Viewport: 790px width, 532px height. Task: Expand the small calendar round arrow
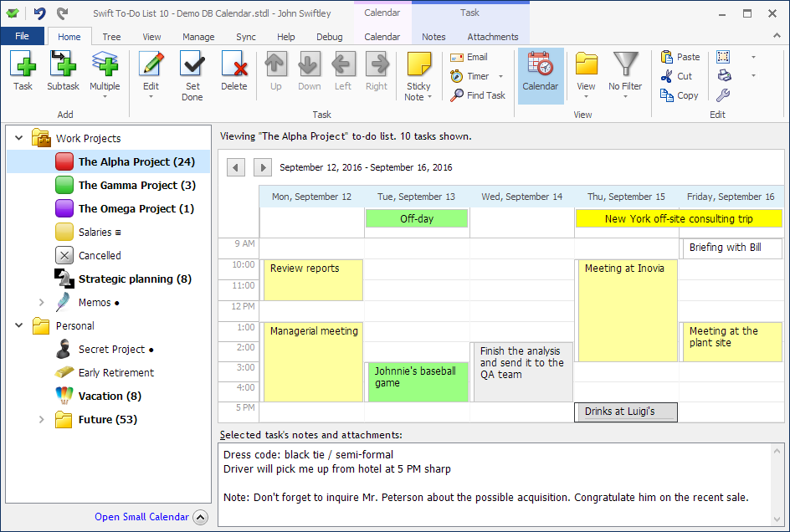(201, 517)
